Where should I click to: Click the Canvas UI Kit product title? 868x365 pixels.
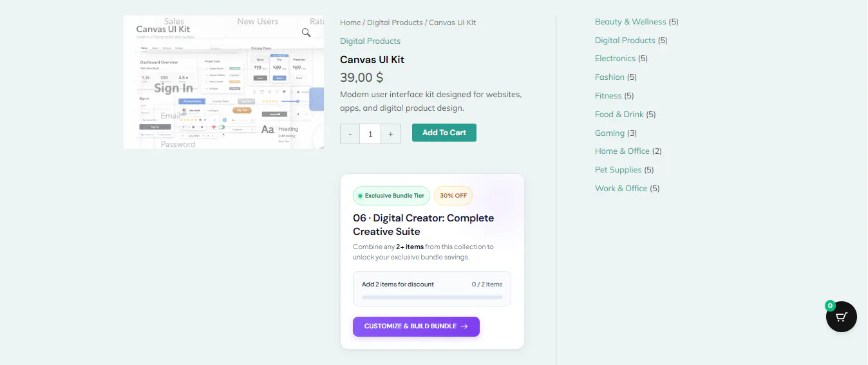coord(372,60)
